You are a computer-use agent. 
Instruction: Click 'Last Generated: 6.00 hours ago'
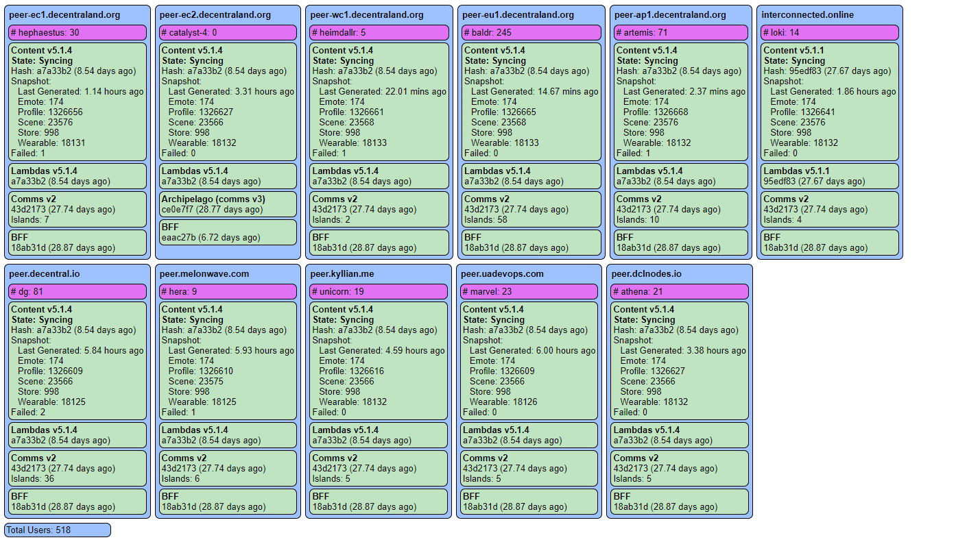pos(533,350)
